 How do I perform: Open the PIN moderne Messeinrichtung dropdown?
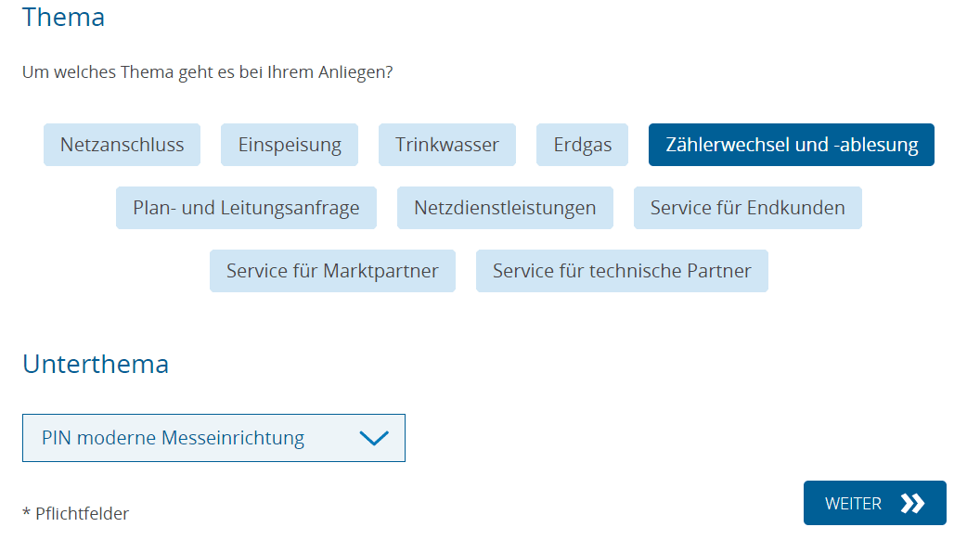[213, 438]
